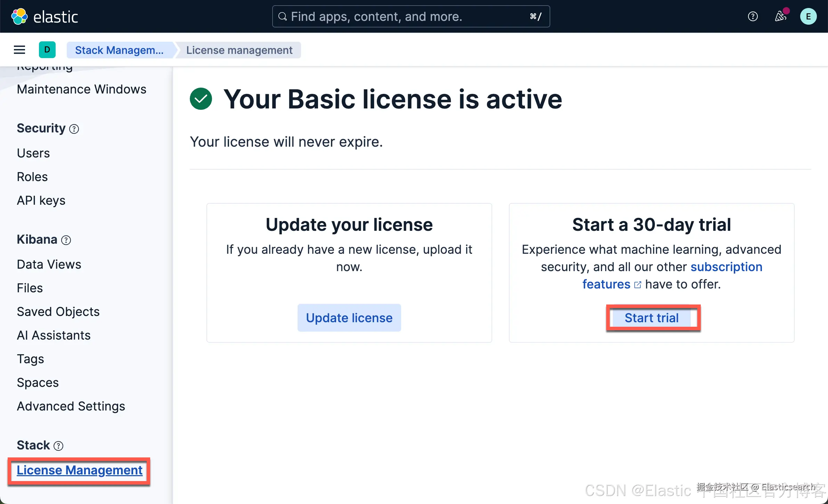Open the help menu icon
828x504 pixels.
point(753,16)
